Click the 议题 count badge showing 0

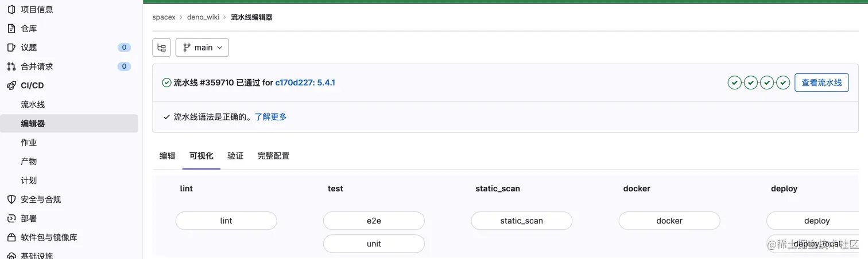point(124,48)
